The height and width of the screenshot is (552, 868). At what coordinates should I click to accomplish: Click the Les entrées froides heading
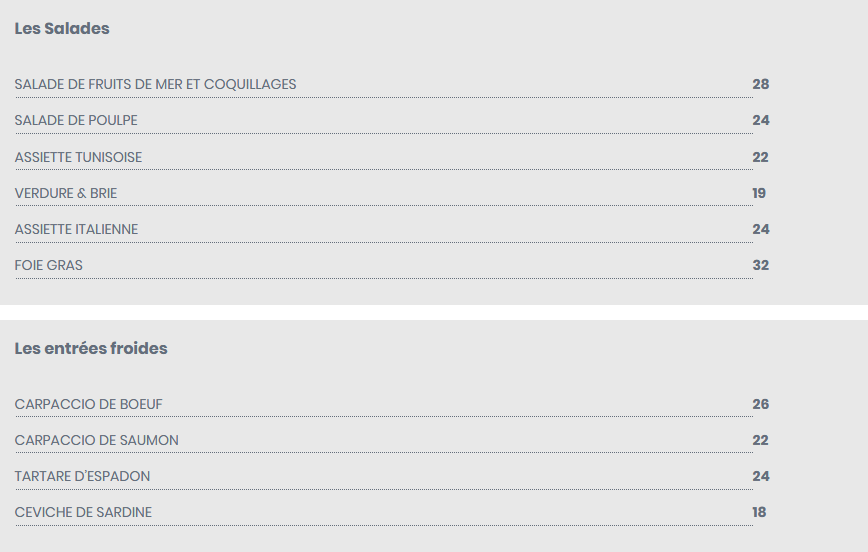click(x=91, y=348)
